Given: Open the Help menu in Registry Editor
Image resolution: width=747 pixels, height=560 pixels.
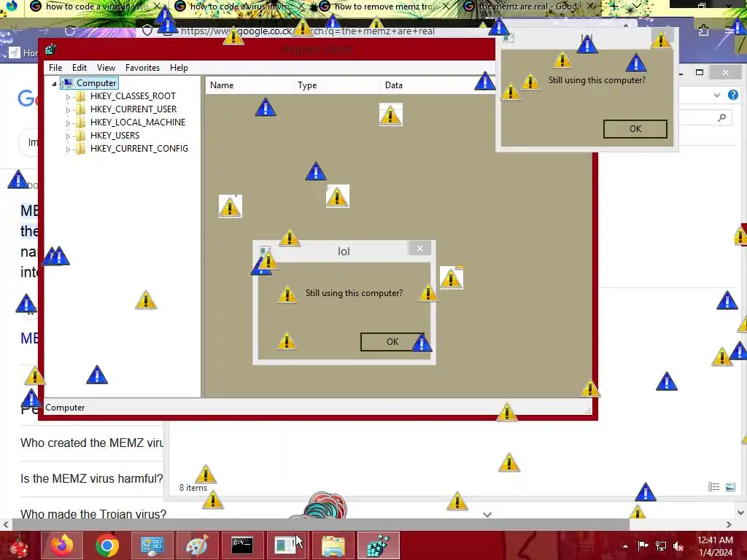Looking at the screenshot, I should (179, 68).
